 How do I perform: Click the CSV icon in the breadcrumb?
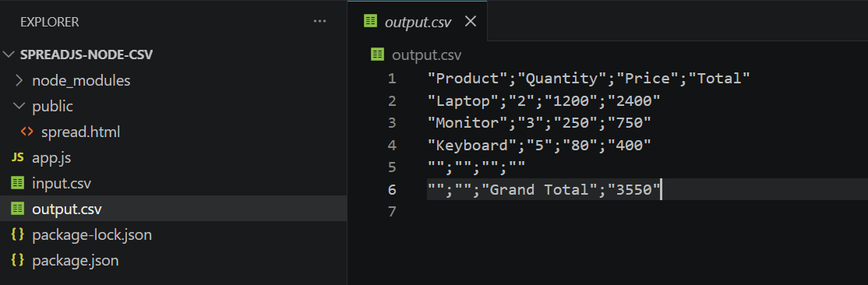(x=378, y=55)
